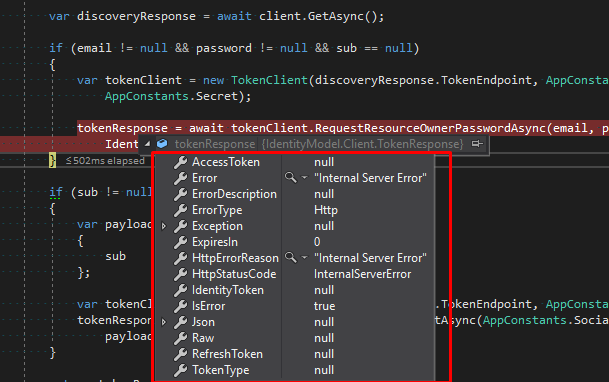Click the wrench icon beside Raw
This screenshot has height=382, width=609.
pos(180,338)
